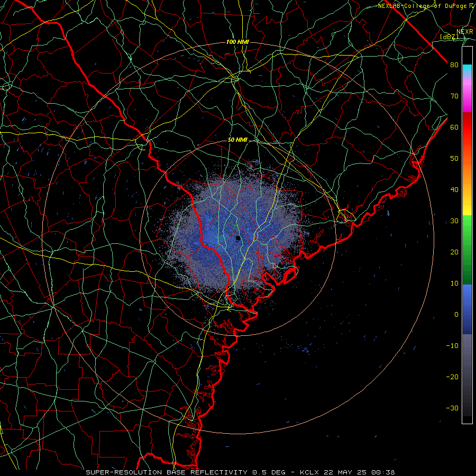
Task: Click the Super-Resolution Base Reflectivity caption
Action: pos(187,472)
